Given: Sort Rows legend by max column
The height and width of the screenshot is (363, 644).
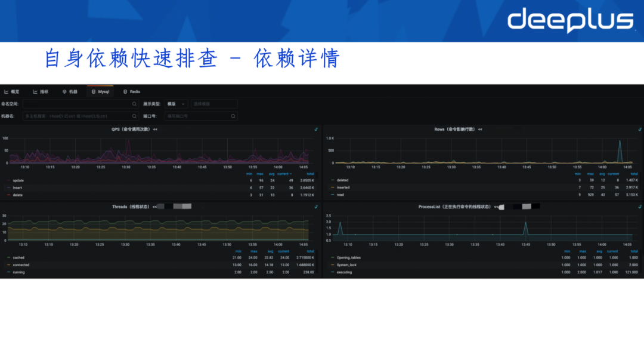Looking at the screenshot, I should point(590,174).
